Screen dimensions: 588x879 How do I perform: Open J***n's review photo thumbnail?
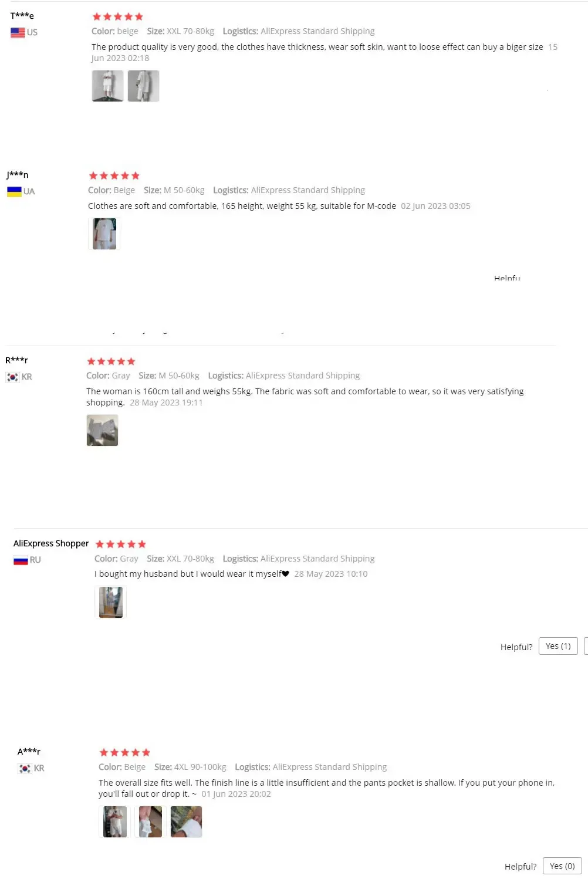click(104, 234)
